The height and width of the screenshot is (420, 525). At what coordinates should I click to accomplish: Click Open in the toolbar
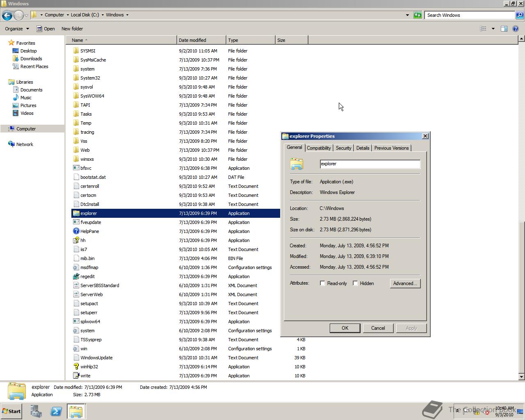[46, 29]
